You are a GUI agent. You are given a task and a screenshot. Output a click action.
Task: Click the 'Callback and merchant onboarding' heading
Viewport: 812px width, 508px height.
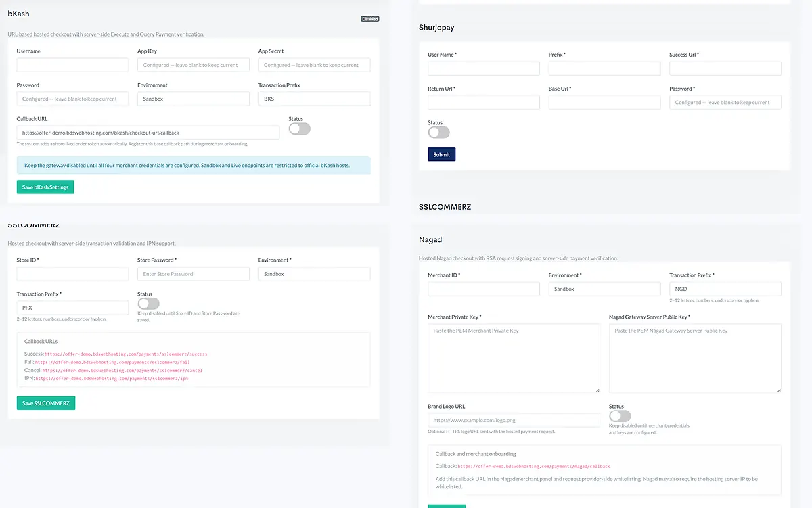tap(476, 453)
